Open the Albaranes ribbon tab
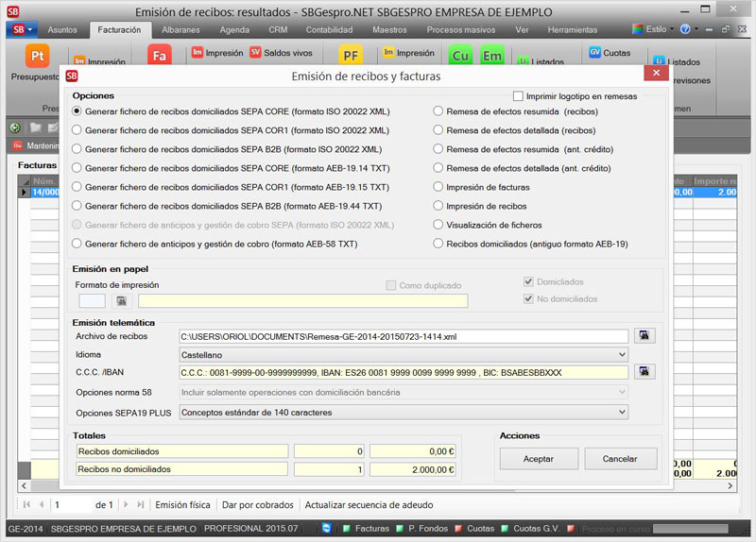The image size is (756, 542). [180, 29]
